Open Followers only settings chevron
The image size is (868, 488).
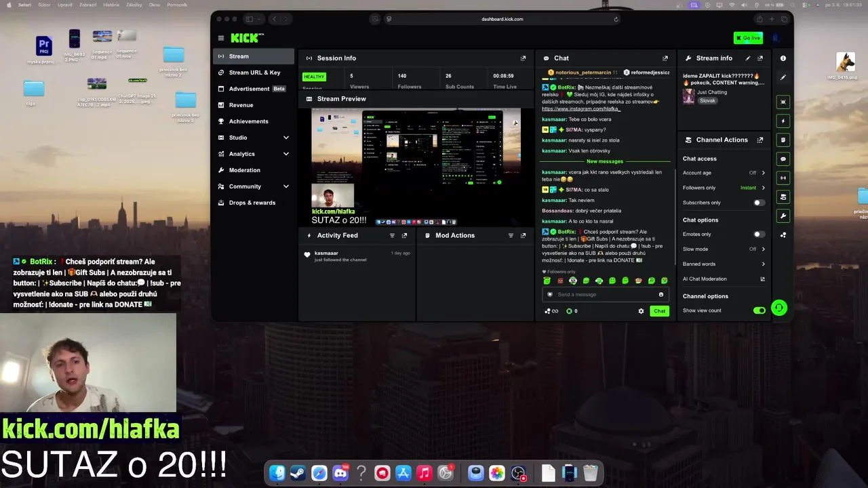(x=763, y=188)
